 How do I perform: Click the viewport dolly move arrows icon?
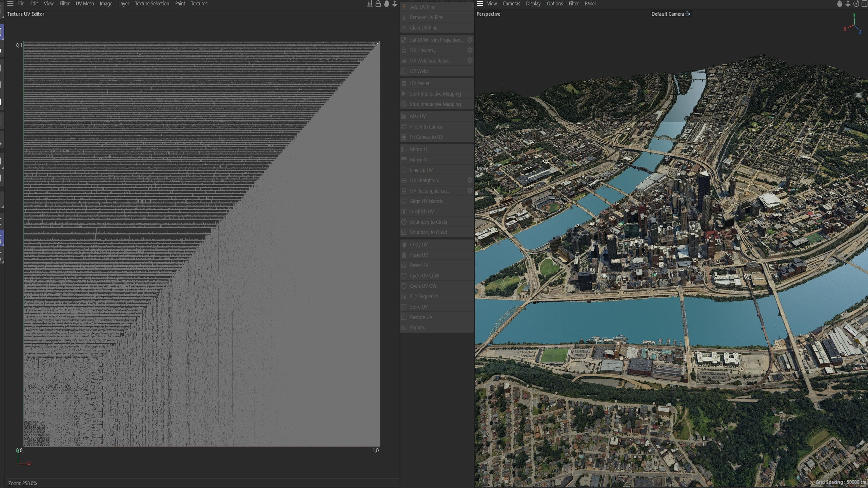pyautogui.click(x=848, y=4)
